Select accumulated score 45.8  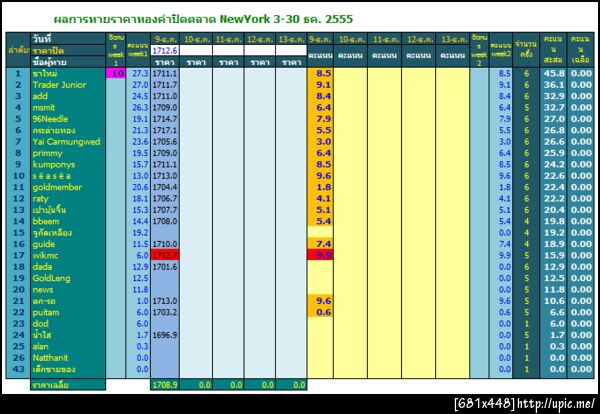553,73
